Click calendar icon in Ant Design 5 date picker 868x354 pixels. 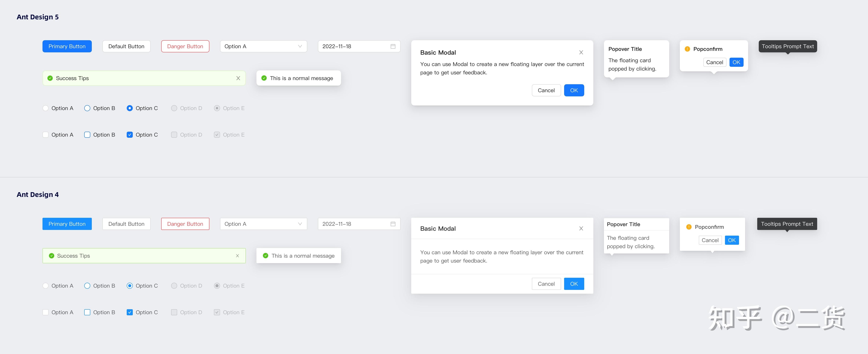tap(393, 46)
